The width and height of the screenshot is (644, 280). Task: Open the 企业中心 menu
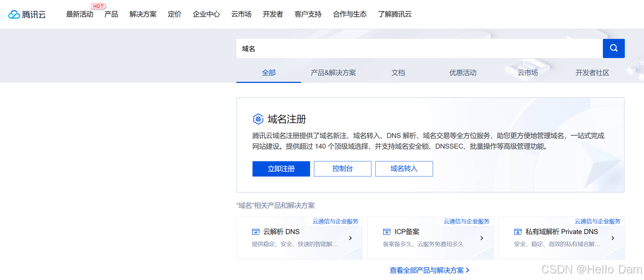(206, 14)
